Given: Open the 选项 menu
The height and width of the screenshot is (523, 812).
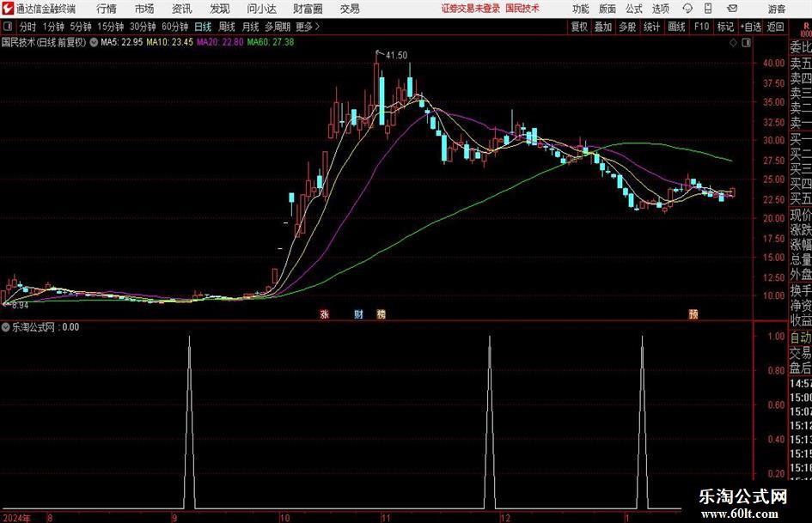Looking at the screenshot, I should [x=660, y=9].
